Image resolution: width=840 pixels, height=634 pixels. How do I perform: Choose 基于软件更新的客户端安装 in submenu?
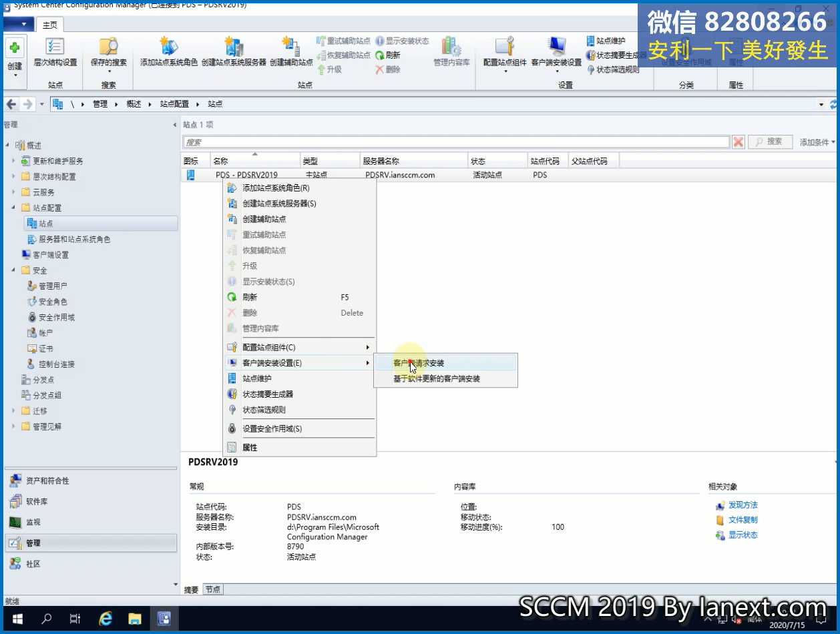(x=445, y=378)
